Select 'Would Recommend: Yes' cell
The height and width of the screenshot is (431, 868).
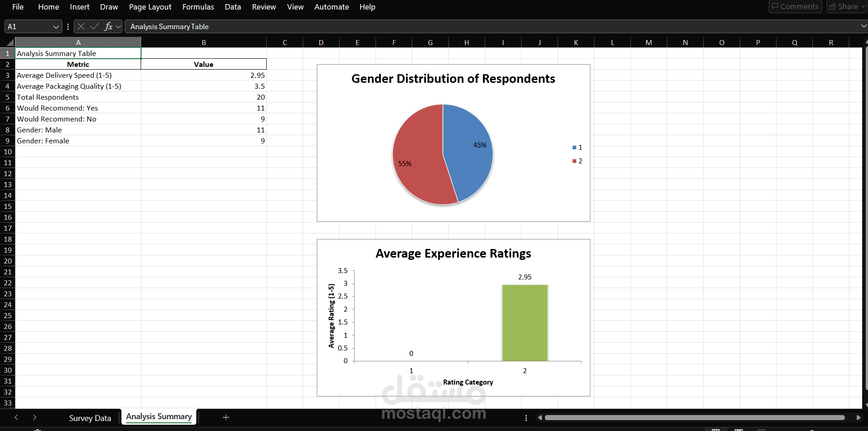click(x=78, y=108)
